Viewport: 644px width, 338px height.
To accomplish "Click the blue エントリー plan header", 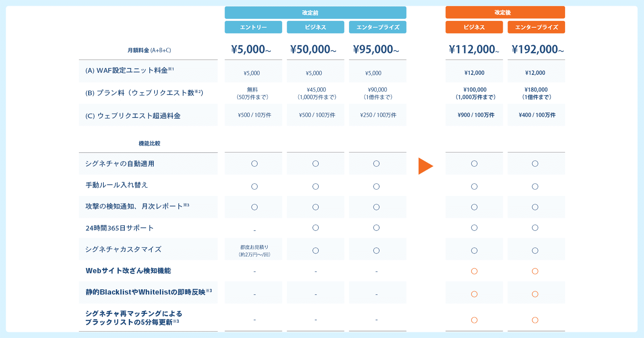I will (x=253, y=27).
